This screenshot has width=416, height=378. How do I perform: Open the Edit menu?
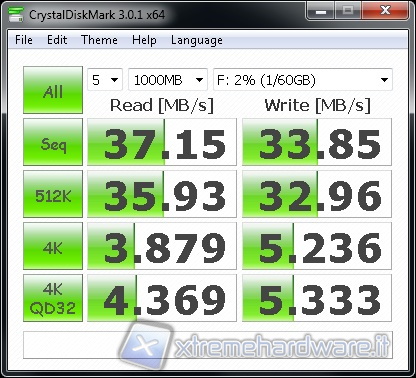(x=57, y=40)
